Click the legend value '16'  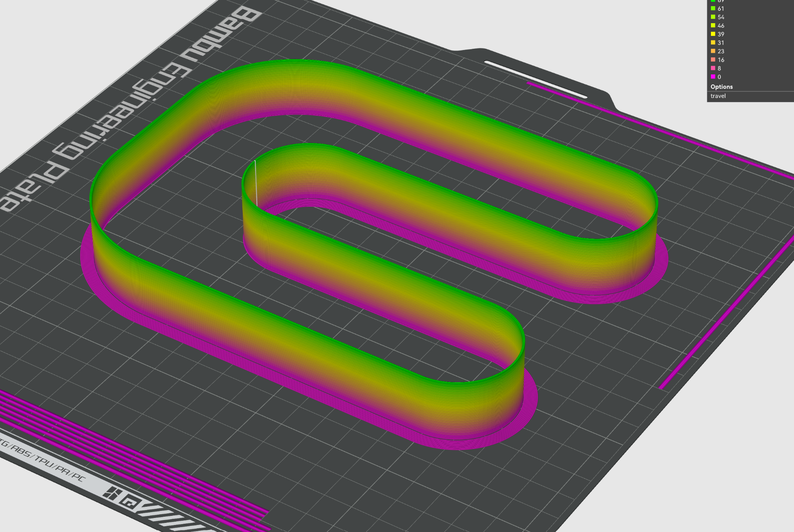coord(721,60)
